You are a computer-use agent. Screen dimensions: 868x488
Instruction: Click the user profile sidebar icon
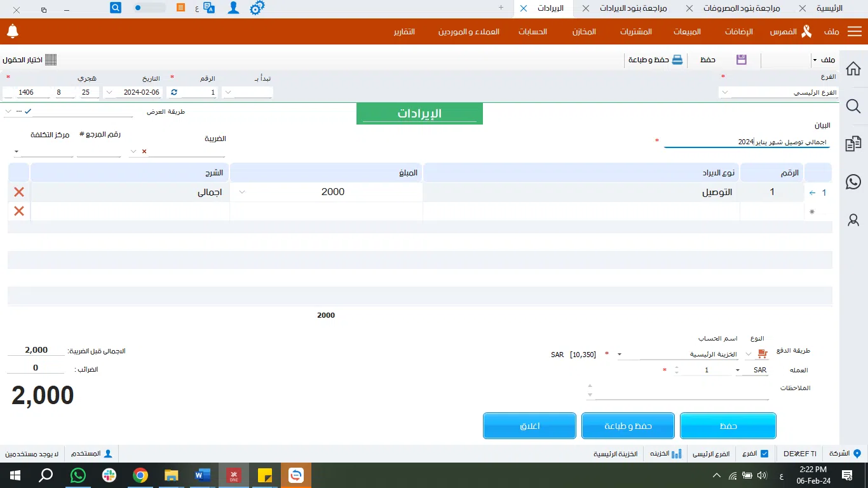pos(853,220)
